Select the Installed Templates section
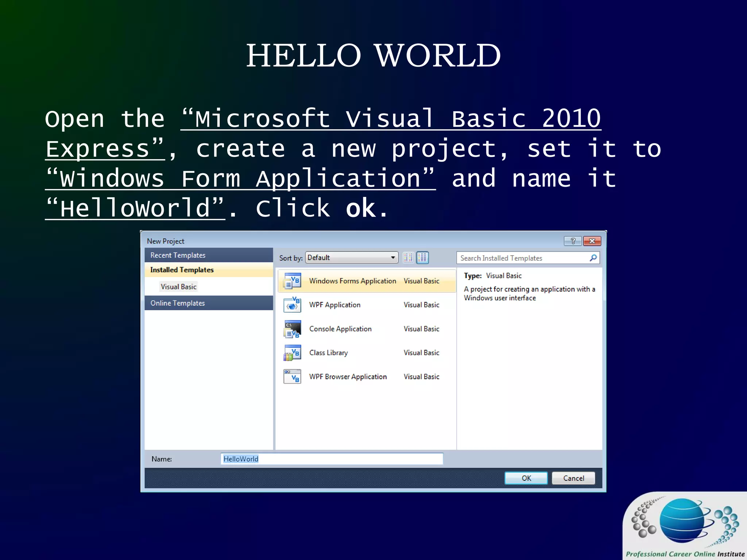This screenshot has width=747, height=560. (209, 270)
